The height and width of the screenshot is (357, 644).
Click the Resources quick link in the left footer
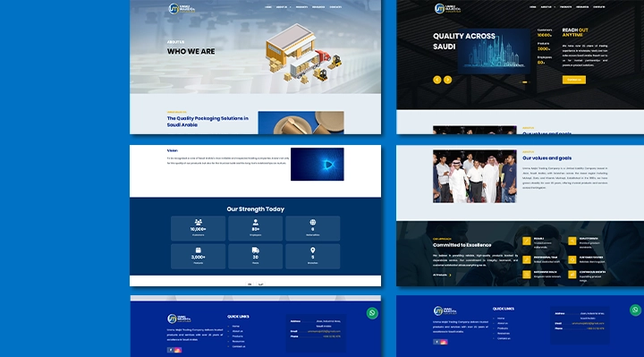238,342
